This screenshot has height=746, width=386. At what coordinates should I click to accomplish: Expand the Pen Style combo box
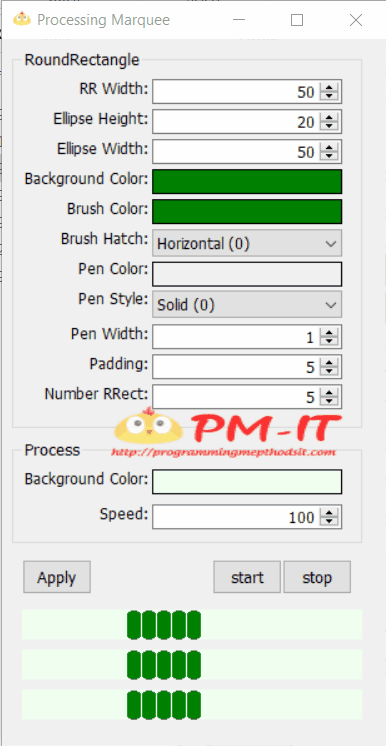click(247, 304)
